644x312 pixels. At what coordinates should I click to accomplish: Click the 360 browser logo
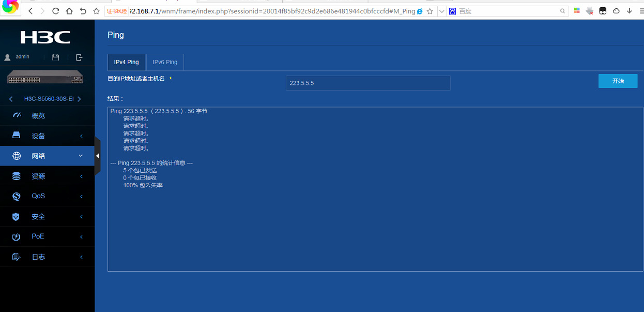(10, 7)
